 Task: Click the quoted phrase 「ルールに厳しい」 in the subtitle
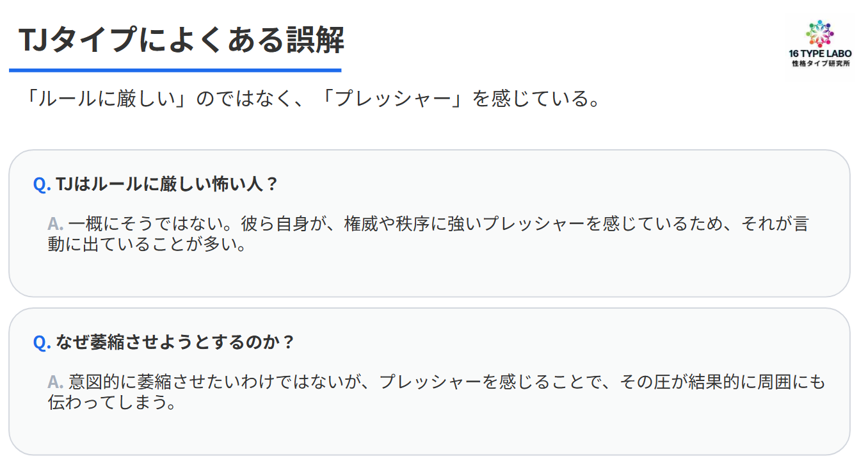[103, 99]
